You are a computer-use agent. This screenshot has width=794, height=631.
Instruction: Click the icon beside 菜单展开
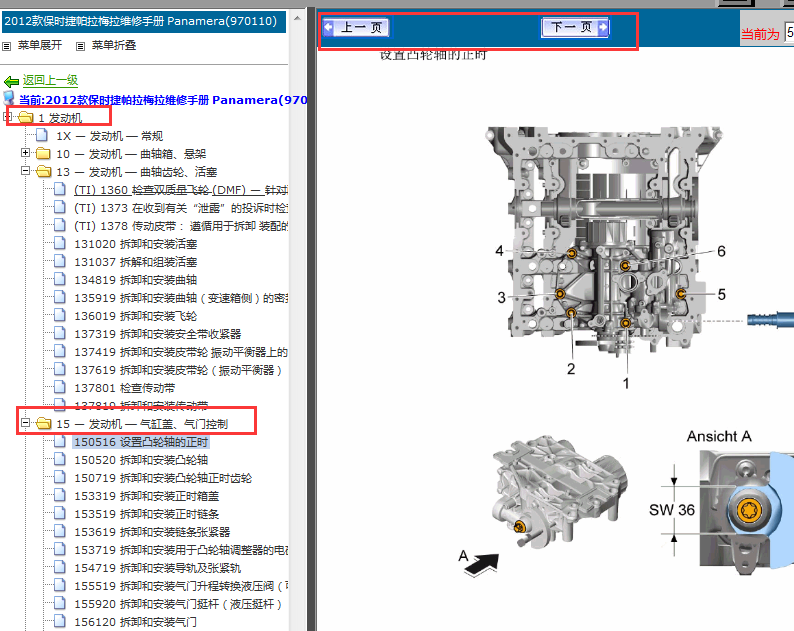coord(7,46)
